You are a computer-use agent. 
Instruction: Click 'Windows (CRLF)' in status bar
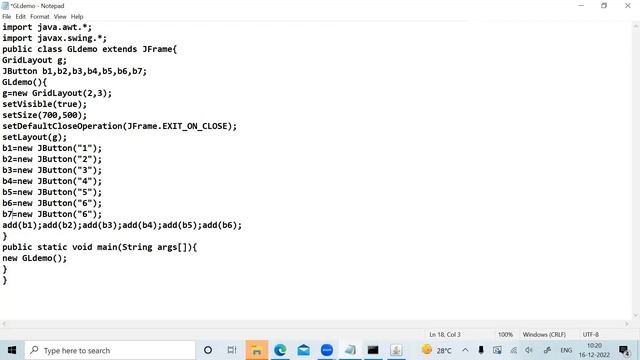(x=544, y=334)
